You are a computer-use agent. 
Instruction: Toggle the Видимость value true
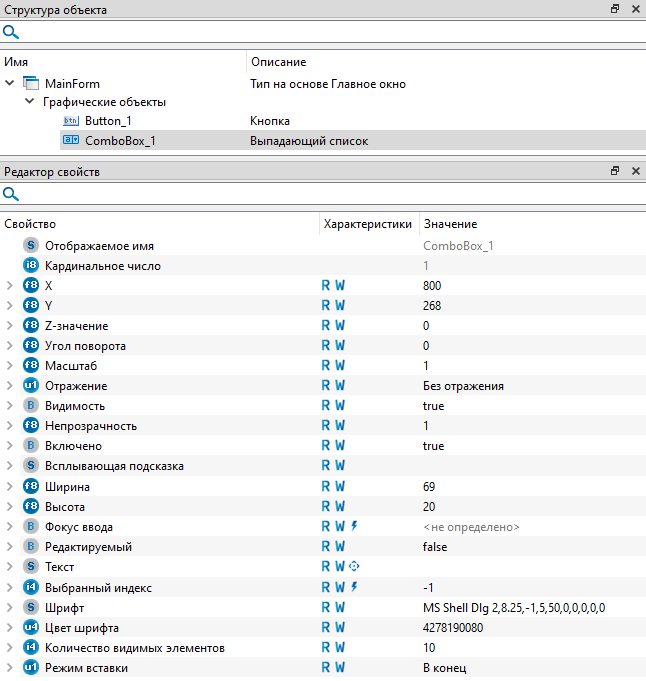[x=434, y=406]
